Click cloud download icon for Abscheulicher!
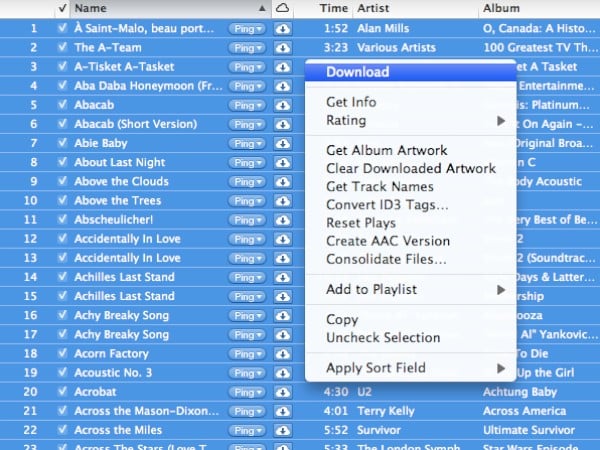This screenshot has width=600, height=450. click(283, 220)
